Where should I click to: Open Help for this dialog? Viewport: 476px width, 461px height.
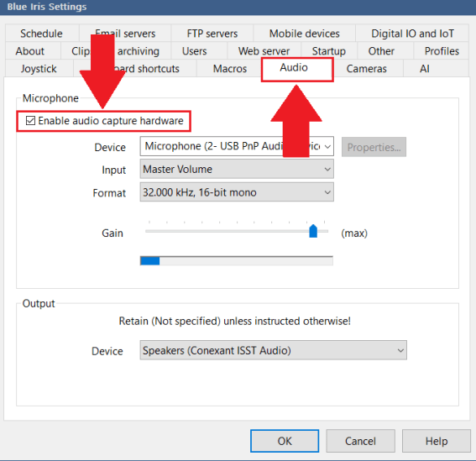[437, 441]
